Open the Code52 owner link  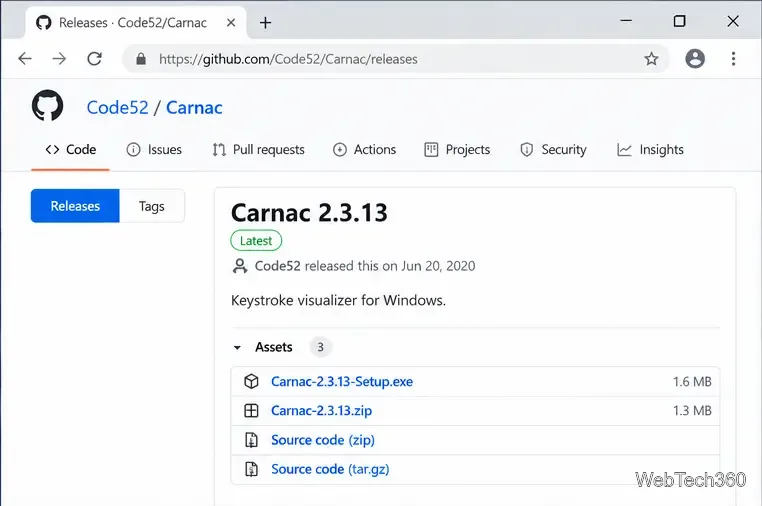[x=118, y=107]
